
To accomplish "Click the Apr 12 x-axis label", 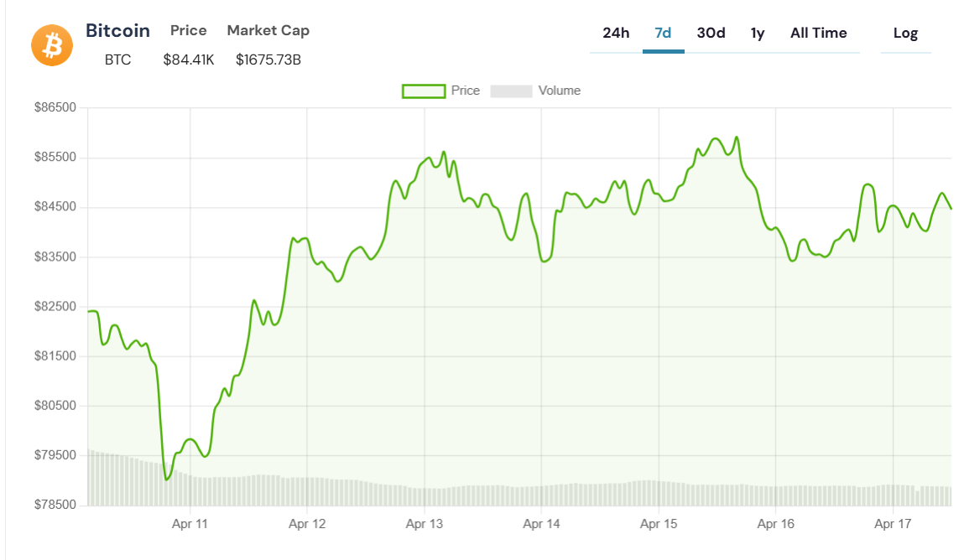I will (x=307, y=524).
